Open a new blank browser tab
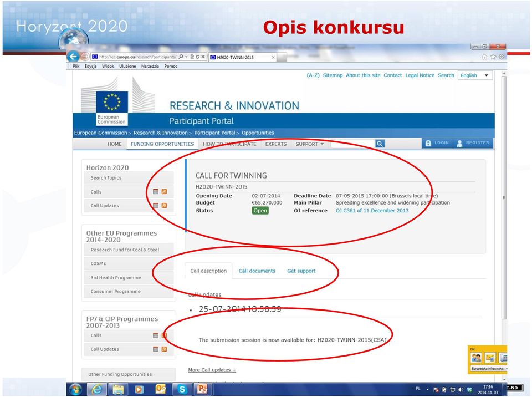This screenshot has width=532, height=397. 282,58
